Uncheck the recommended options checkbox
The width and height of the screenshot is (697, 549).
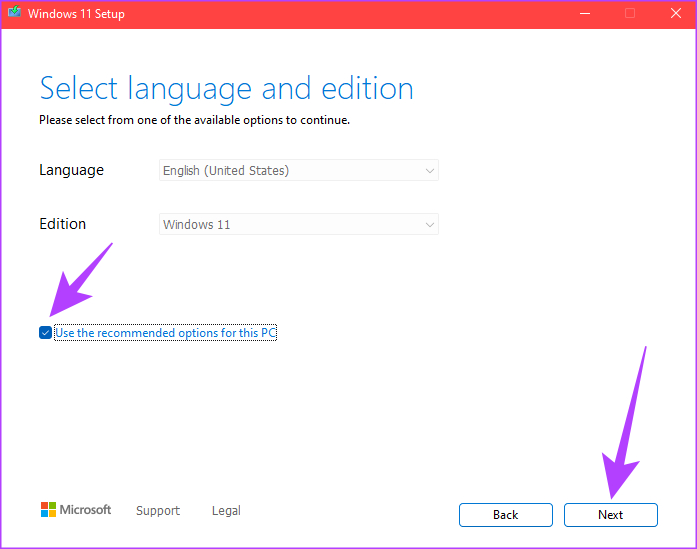click(x=45, y=333)
